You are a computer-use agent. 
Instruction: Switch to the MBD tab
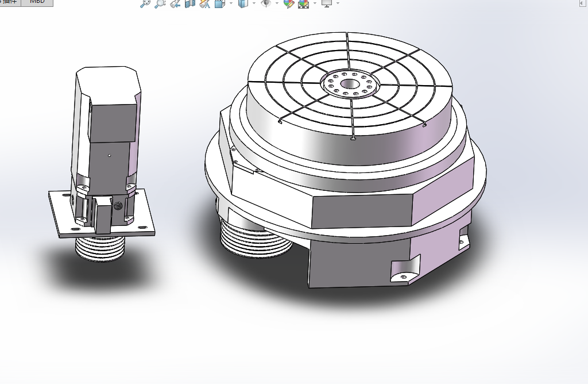point(37,2)
